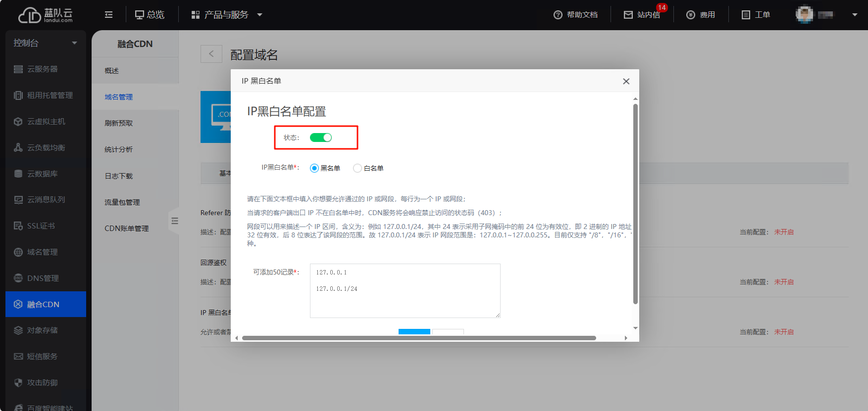Open SSL证书 in the sidebar

click(x=46, y=226)
